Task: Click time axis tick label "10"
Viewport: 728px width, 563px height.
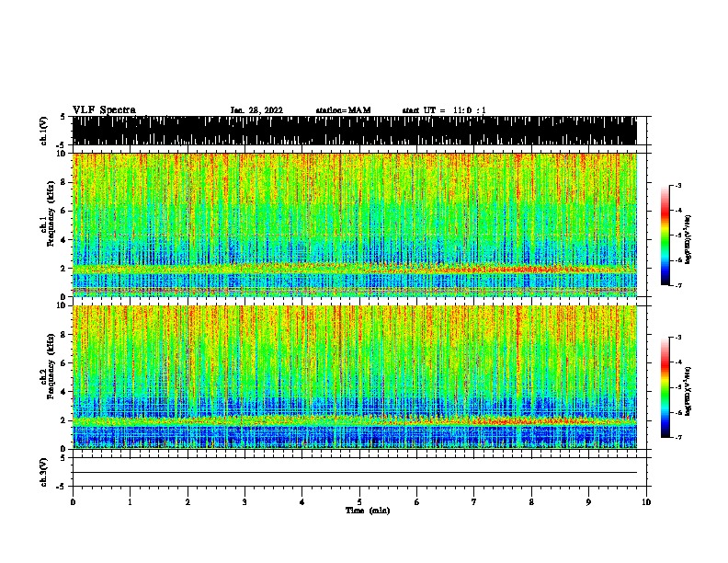Action: (x=646, y=501)
